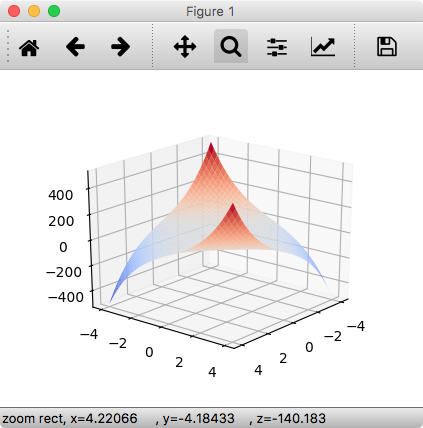The width and height of the screenshot is (423, 428).
Task: Open the Configure subplots sliders icon
Action: [x=277, y=47]
